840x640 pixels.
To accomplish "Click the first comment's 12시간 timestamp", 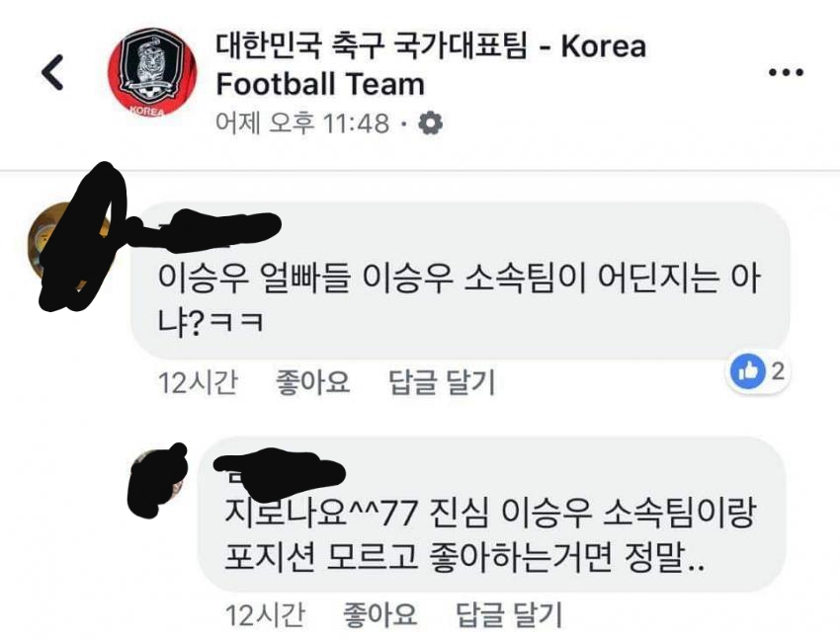I will click(x=198, y=382).
